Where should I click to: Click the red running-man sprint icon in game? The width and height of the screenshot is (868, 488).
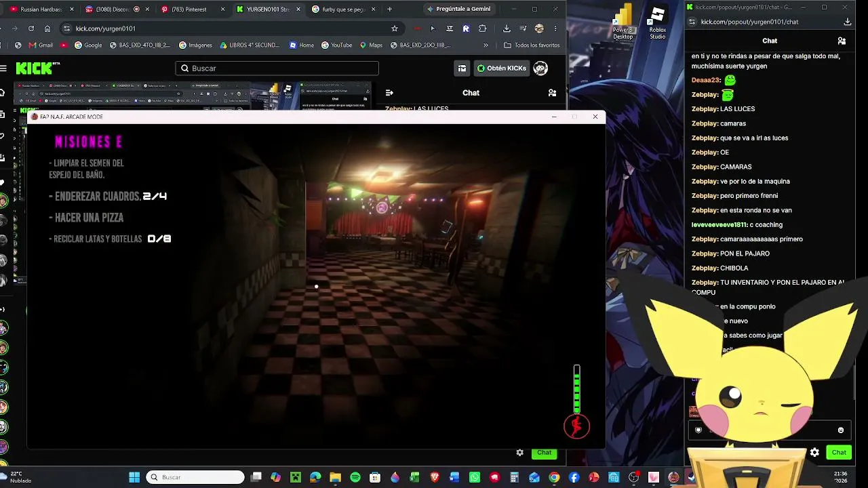pos(576,426)
